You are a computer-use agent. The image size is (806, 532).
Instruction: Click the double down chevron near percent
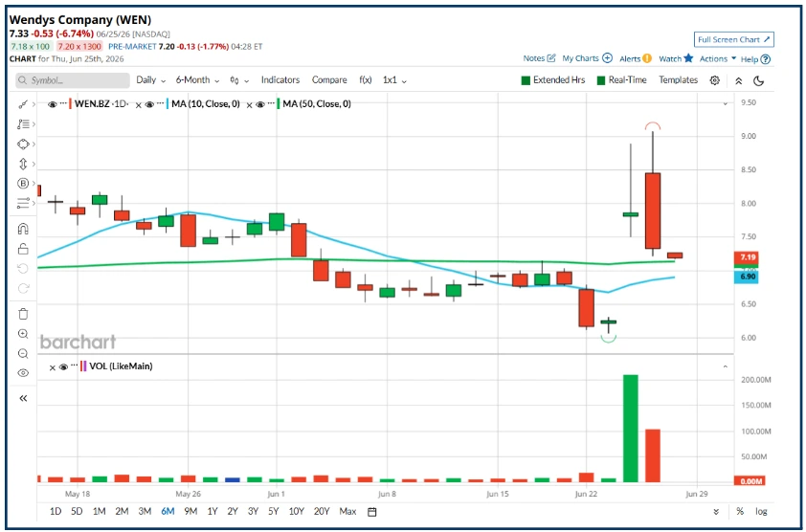(x=716, y=512)
